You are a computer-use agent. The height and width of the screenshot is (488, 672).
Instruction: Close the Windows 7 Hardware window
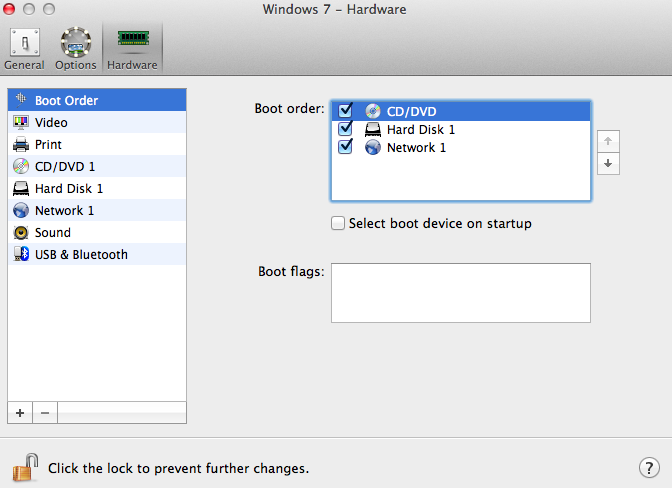9,9
